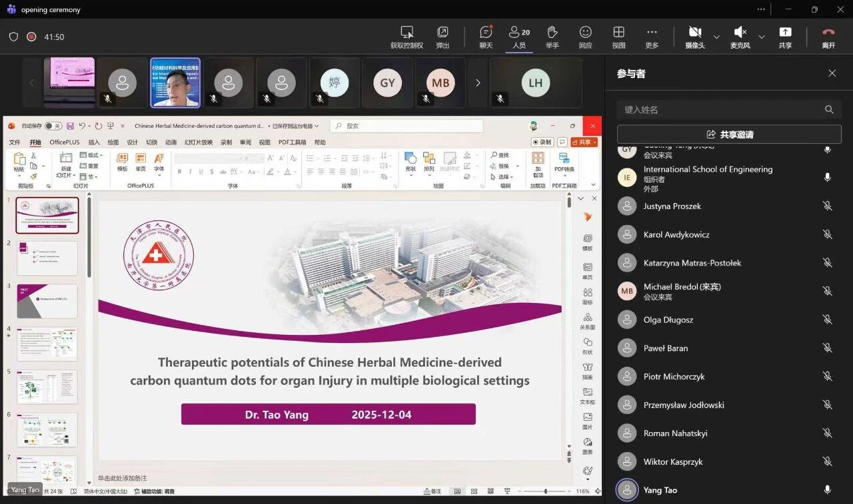Pop out (弹出) the shared content
The image size is (853, 504).
point(442,37)
